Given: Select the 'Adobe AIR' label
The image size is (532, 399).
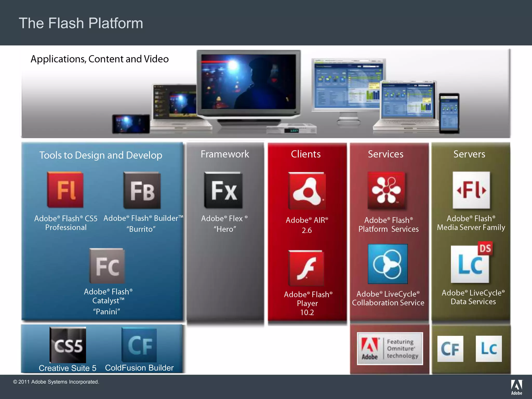Looking at the screenshot, I should [307, 220].
